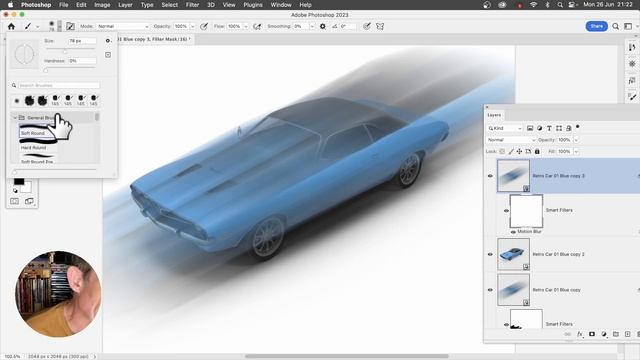
Task: Toggle layer filtering on/off dot
Action: [578, 127]
